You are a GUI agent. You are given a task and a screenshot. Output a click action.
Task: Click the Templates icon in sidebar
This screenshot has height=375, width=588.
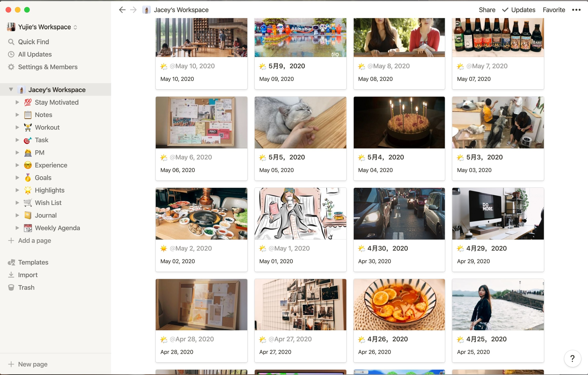point(11,262)
